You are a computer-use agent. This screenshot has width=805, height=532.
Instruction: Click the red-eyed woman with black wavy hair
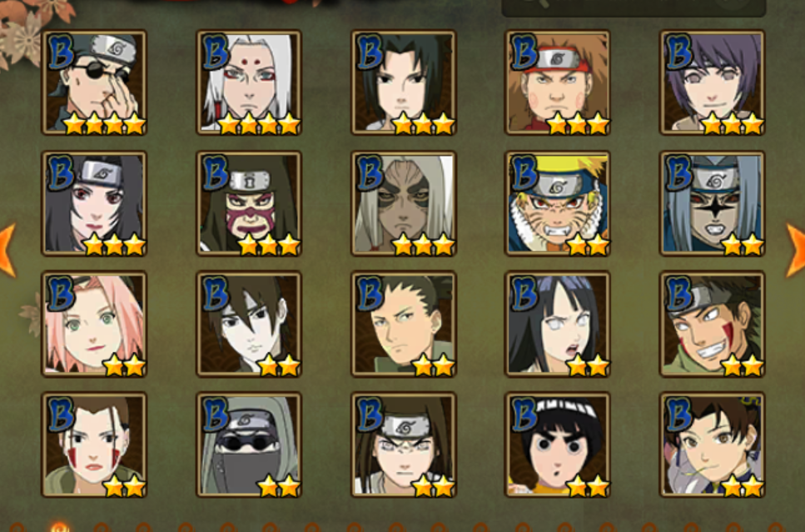pos(94,203)
